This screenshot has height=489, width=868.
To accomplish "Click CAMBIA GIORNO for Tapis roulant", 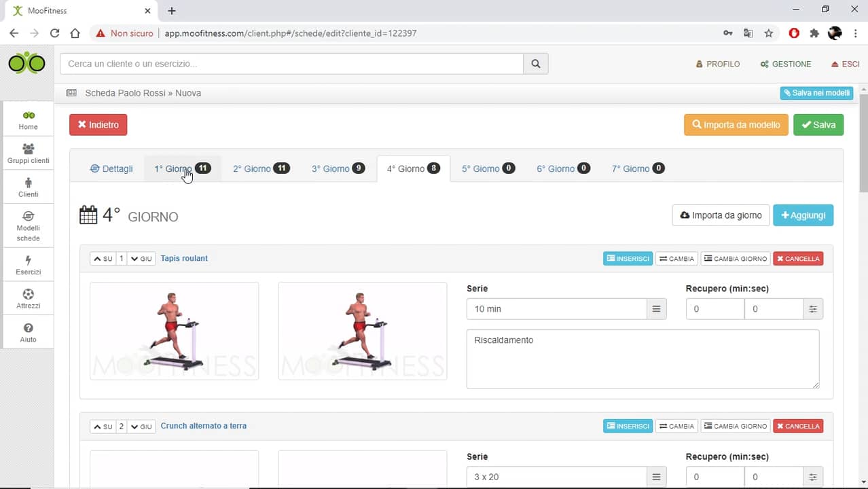I will [736, 259].
